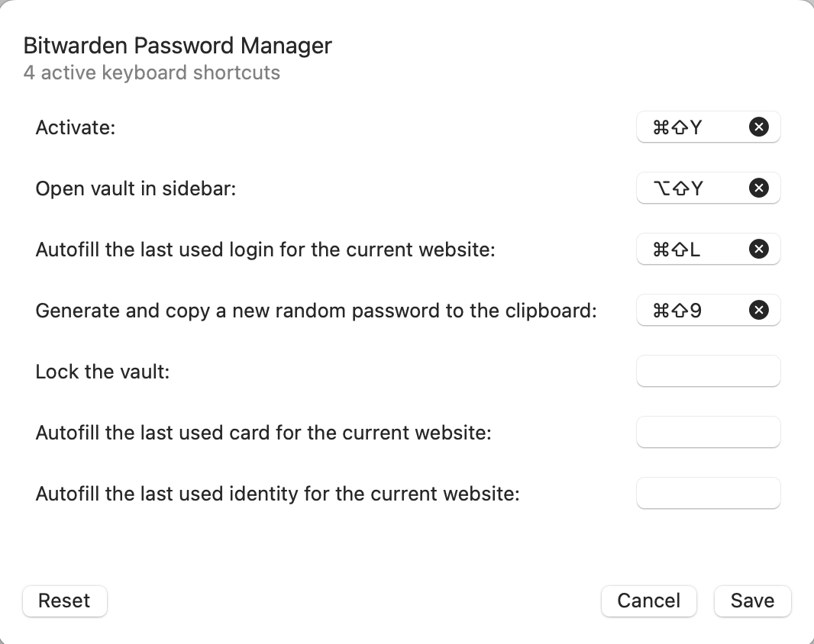Clear the generate random password shortcut
This screenshot has height=644, width=814.
pyautogui.click(x=758, y=311)
